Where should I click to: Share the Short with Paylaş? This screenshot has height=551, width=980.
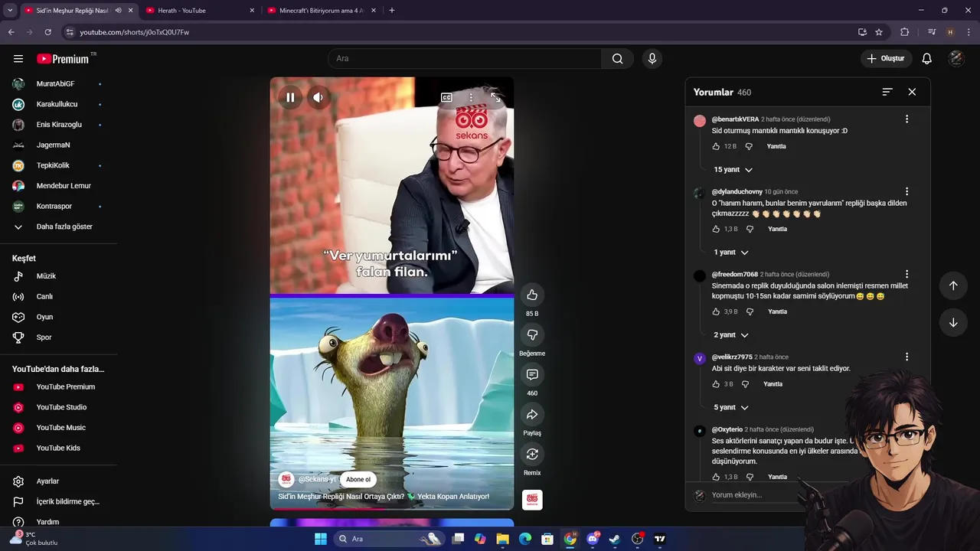point(532,414)
